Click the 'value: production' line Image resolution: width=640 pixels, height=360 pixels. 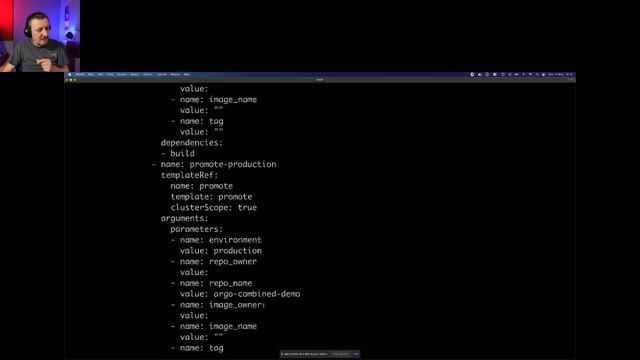tap(221, 251)
